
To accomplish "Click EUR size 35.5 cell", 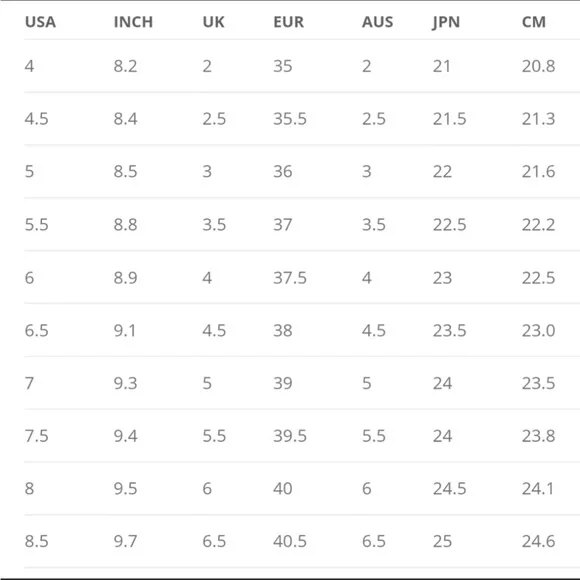I will (290, 119).
